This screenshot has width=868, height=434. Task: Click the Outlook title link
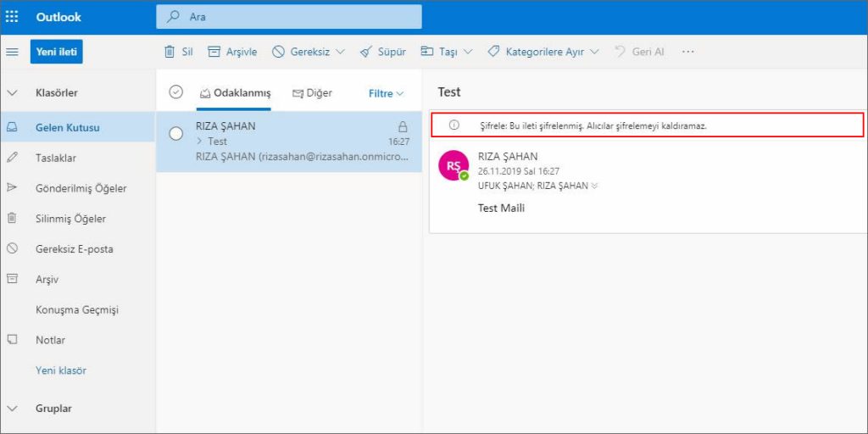point(58,17)
